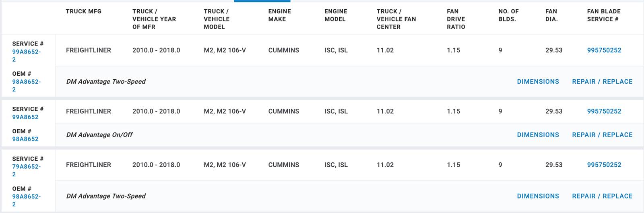Click the Fan Drive Ratio column header

click(x=456, y=19)
